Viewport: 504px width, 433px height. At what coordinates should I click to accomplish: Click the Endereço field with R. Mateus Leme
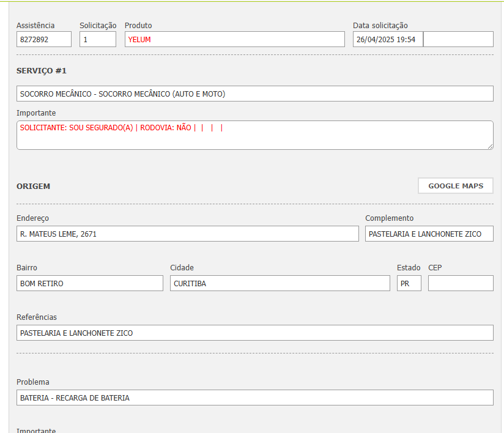pos(187,234)
